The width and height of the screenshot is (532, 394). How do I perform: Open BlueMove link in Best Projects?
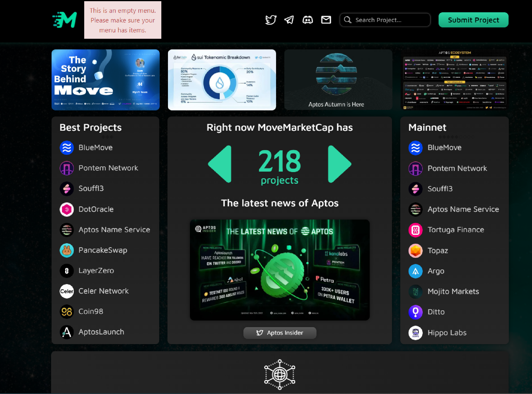click(x=96, y=148)
